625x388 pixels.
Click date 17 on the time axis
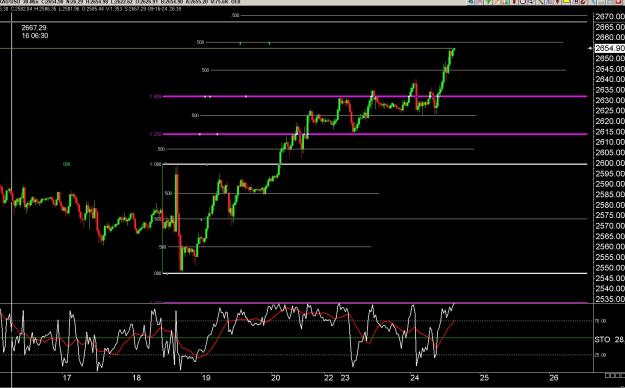tap(67, 378)
